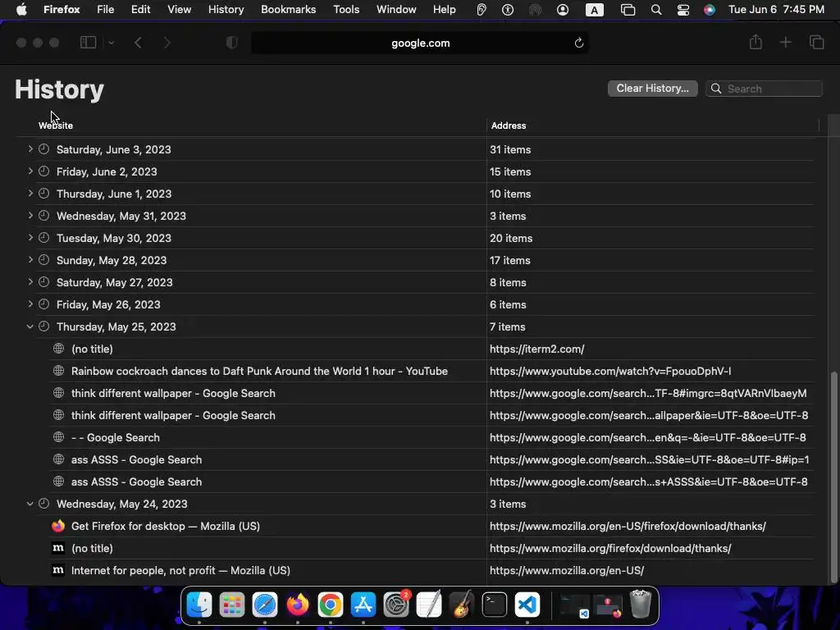Click the https://www.mozilla.org/en-US/ address
This screenshot has width=840, height=630.
click(567, 571)
